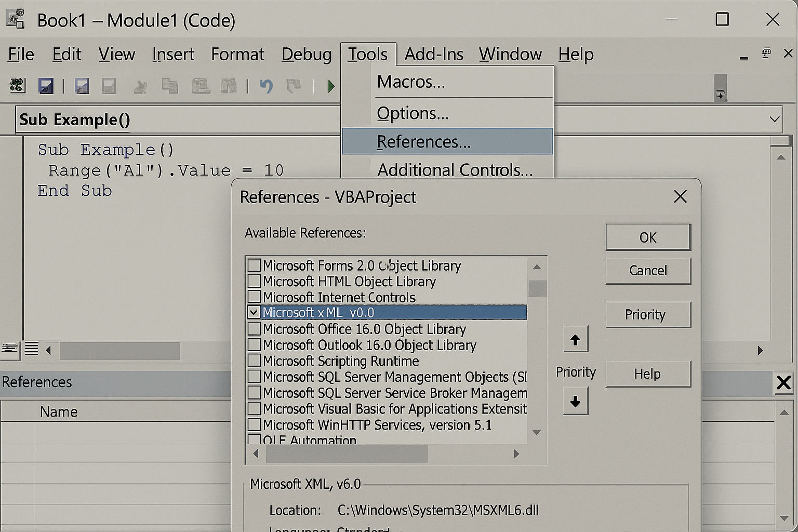
Task: Click the End Sub code line
Action: coord(75,191)
